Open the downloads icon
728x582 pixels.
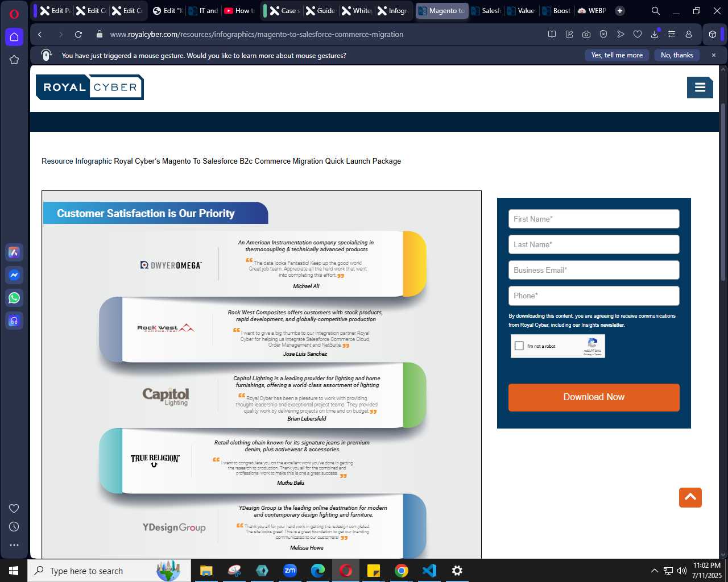tap(655, 34)
